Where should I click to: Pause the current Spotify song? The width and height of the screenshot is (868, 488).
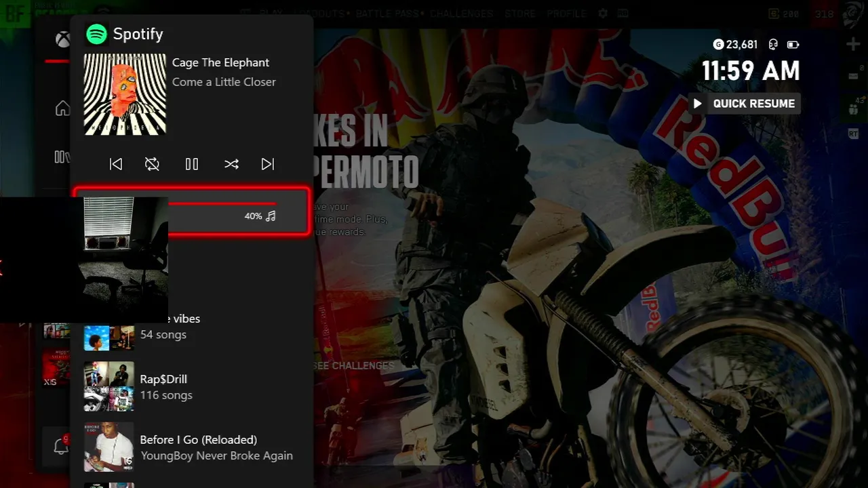192,164
